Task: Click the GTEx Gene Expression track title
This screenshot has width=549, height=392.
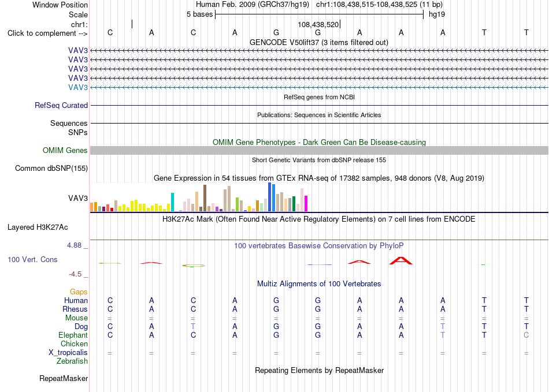Action: (x=319, y=178)
